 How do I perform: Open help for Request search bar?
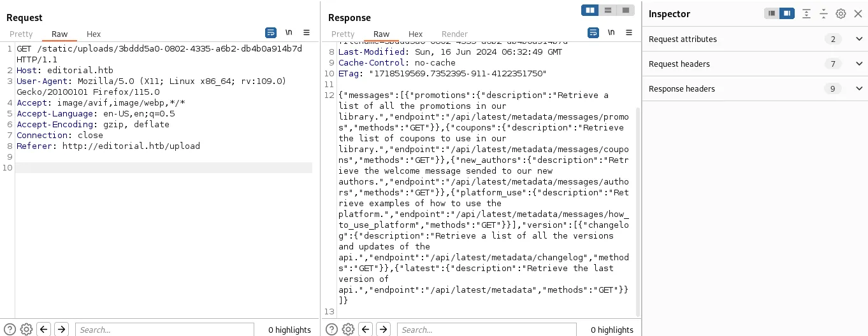click(x=10, y=329)
